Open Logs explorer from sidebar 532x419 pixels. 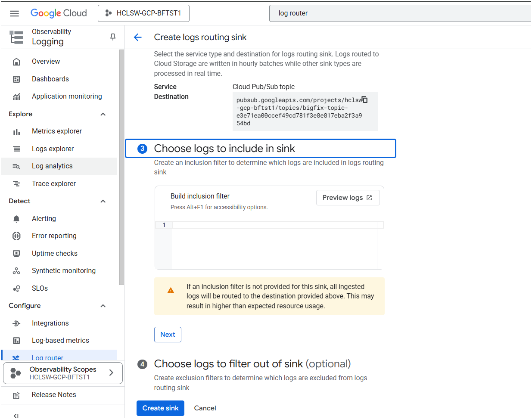click(53, 149)
